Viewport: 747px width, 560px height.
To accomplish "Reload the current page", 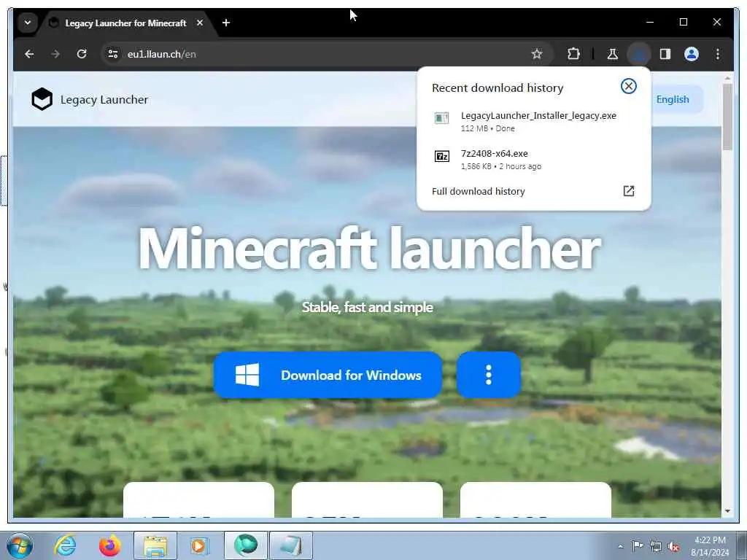I will (x=82, y=54).
